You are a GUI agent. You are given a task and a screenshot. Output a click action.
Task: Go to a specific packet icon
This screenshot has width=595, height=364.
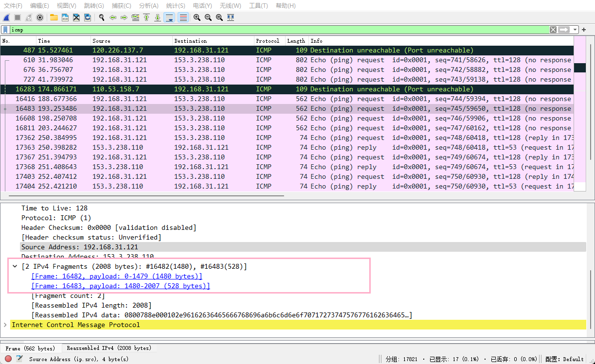coord(135,17)
